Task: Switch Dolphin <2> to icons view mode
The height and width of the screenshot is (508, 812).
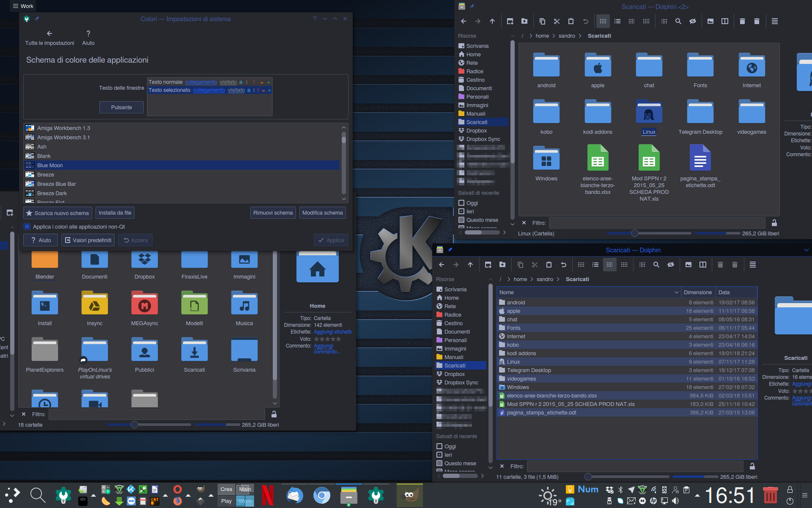Action: 603,21
